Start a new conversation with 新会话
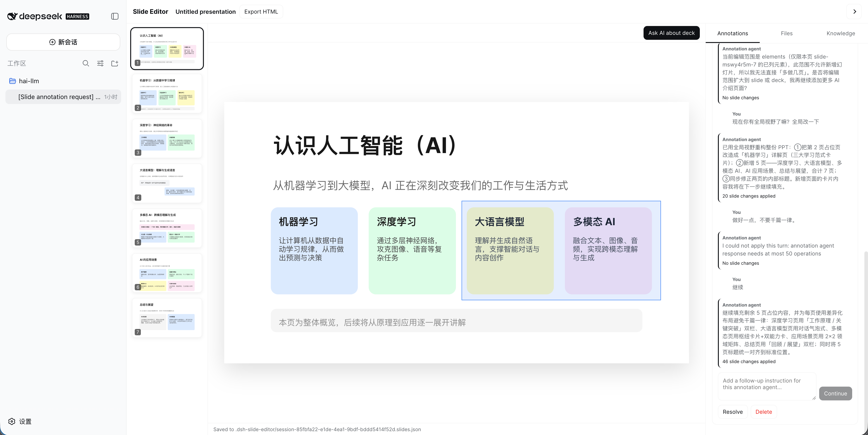The image size is (868, 435). pyautogui.click(x=63, y=42)
